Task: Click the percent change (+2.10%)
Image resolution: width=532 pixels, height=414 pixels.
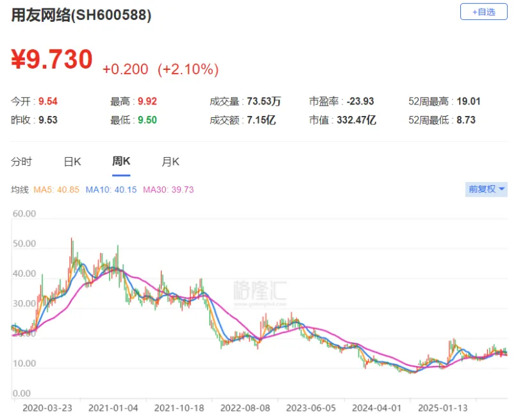Action: [x=188, y=69]
